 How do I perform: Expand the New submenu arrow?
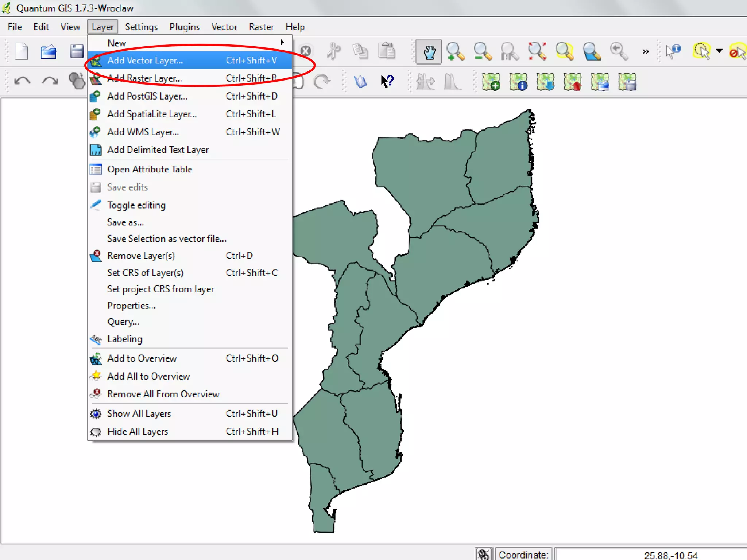(282, 43)
